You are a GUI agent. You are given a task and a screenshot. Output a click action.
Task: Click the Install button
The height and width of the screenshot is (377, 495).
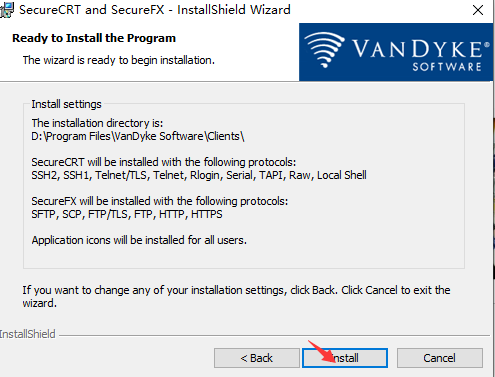(345, 358)
